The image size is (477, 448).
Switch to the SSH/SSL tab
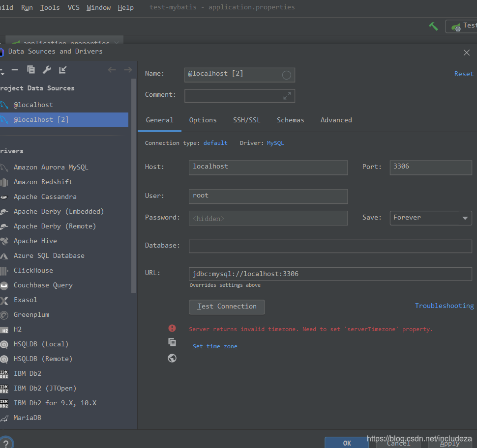(x=246, y=120)
